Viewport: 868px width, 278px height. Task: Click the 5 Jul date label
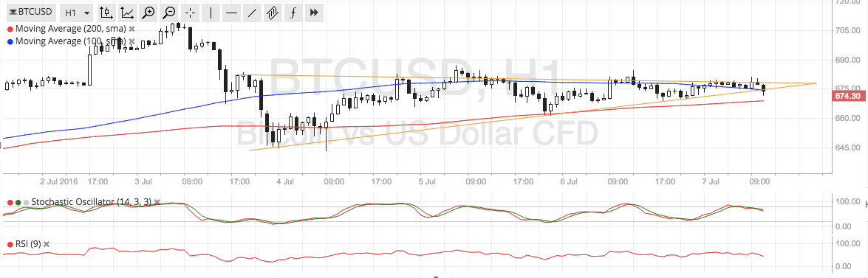(427, 181)
